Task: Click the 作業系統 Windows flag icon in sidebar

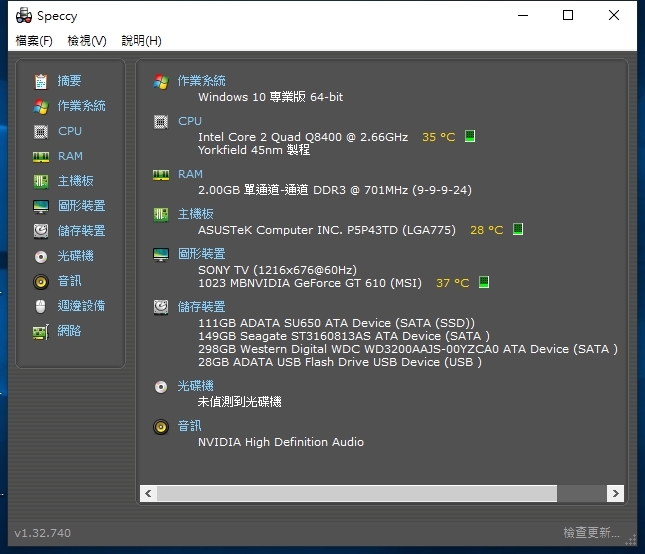Action: point(41,107)
